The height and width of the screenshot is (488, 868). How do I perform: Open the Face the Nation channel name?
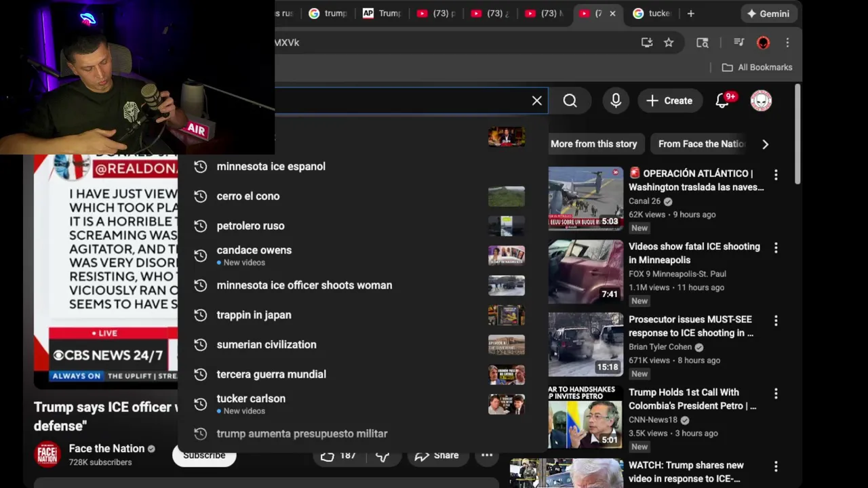pos(106,449)
